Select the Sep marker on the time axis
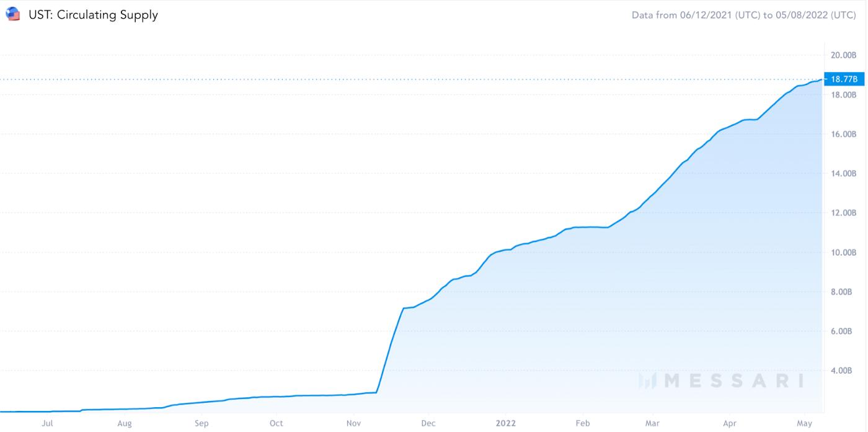 pos(201,423)
